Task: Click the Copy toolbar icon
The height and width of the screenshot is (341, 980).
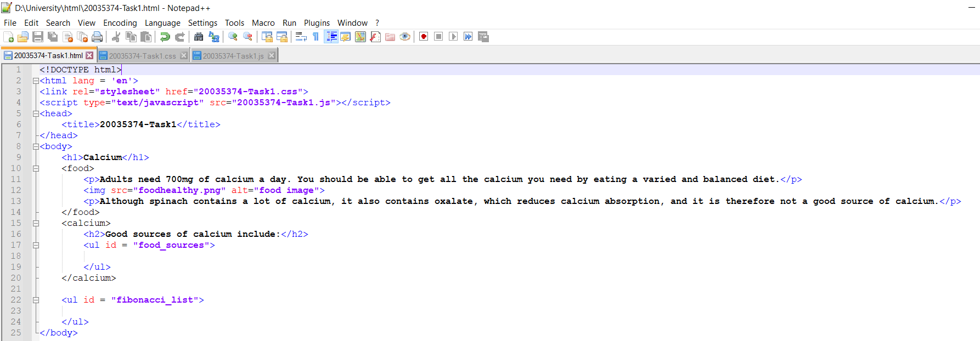Action: [x=131, y=37]
